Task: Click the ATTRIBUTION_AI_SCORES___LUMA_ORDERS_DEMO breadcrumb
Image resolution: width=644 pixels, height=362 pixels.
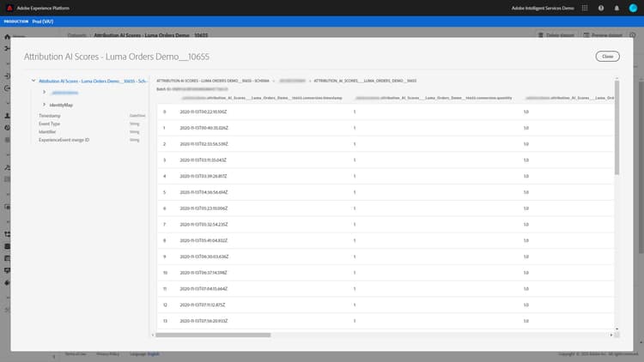Action: tap(365, 81)
